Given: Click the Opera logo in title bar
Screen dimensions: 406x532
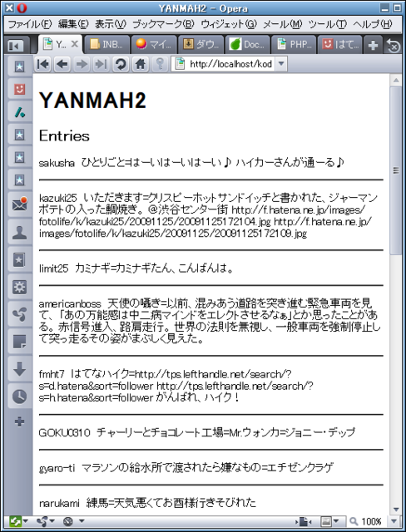Looking at the screenshot, I should [22, 7].
